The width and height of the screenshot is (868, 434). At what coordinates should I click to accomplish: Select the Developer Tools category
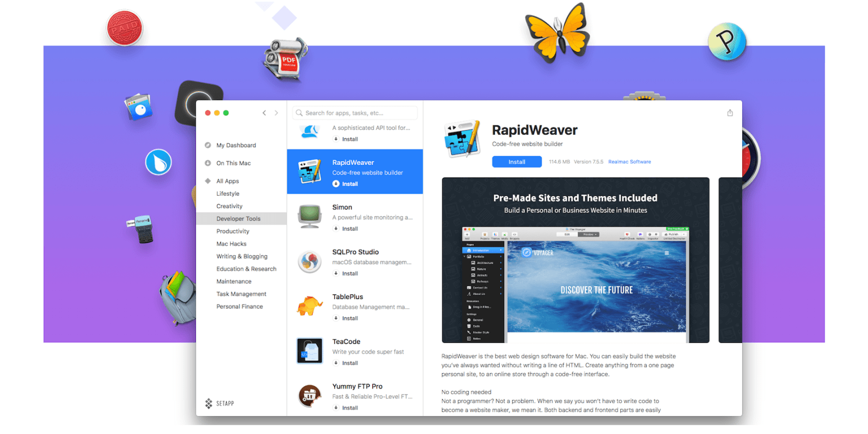(238, 219)
